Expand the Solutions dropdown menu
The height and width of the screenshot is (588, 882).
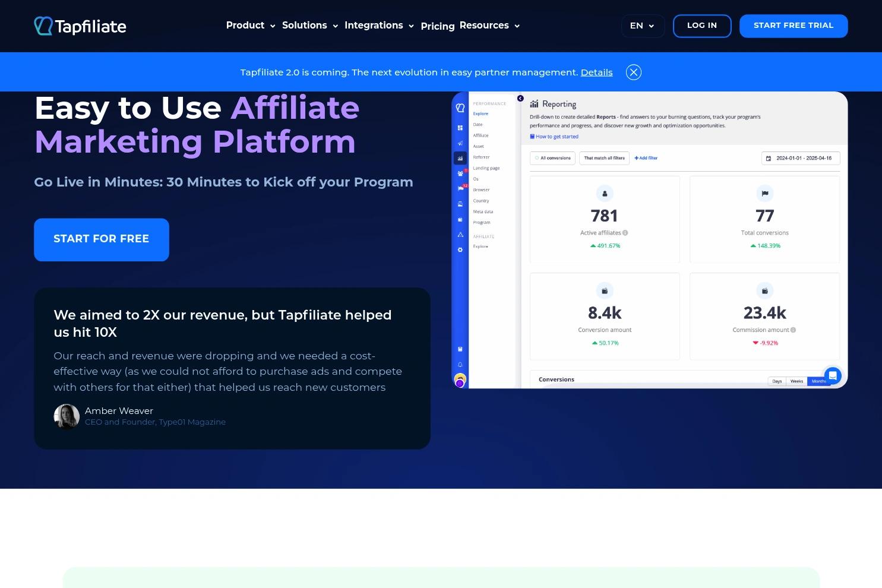click(309, 26)
